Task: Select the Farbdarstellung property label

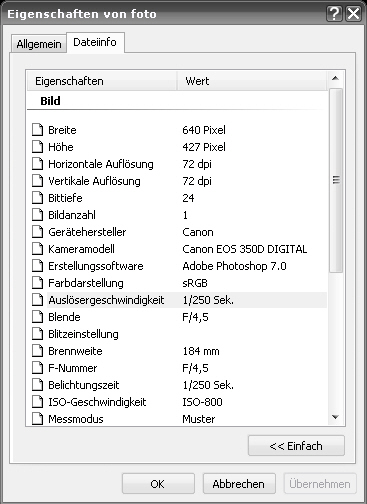Action: [x=86, y=283]
